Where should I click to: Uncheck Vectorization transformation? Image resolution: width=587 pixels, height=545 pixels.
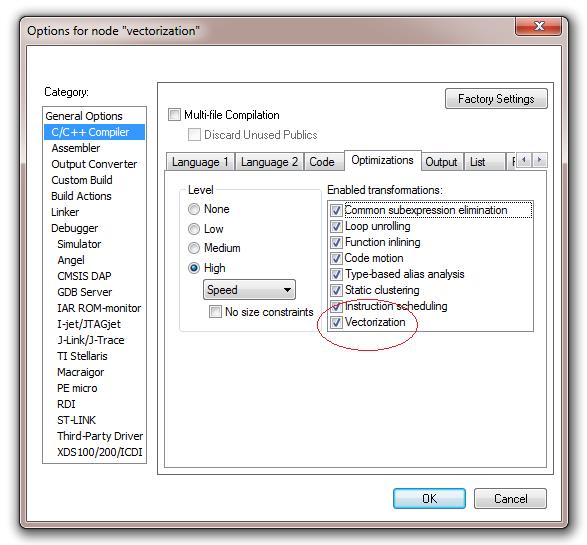coord(336,322)
